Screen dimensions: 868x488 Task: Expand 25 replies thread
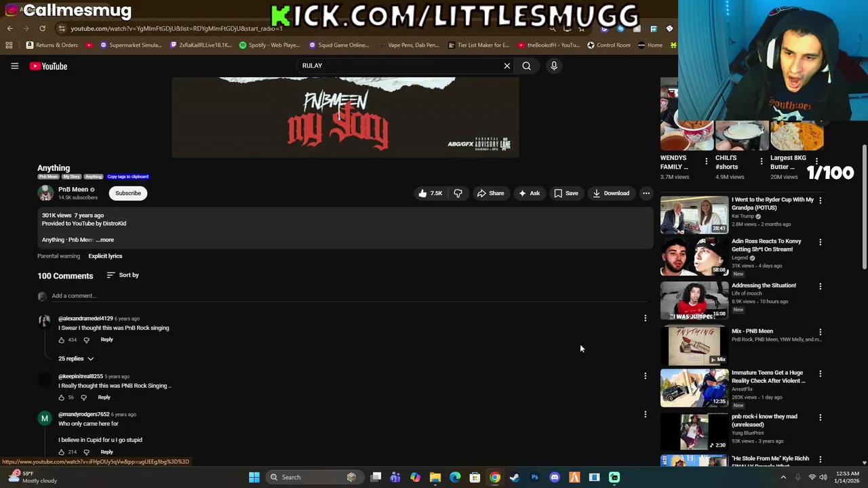pyautogui.click(x=75, y=359)
